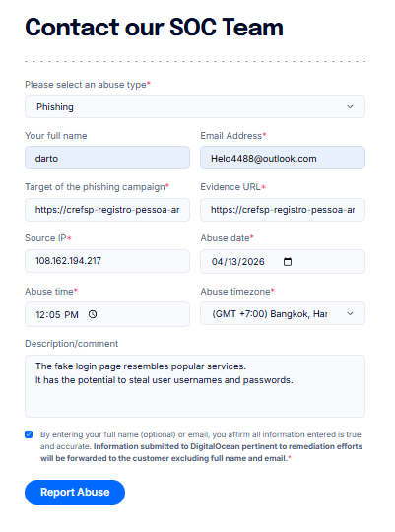This screenshot has width=395, height=532.
Task: Click the Abuse date field showing 04/13/2026
Action: 283,262
